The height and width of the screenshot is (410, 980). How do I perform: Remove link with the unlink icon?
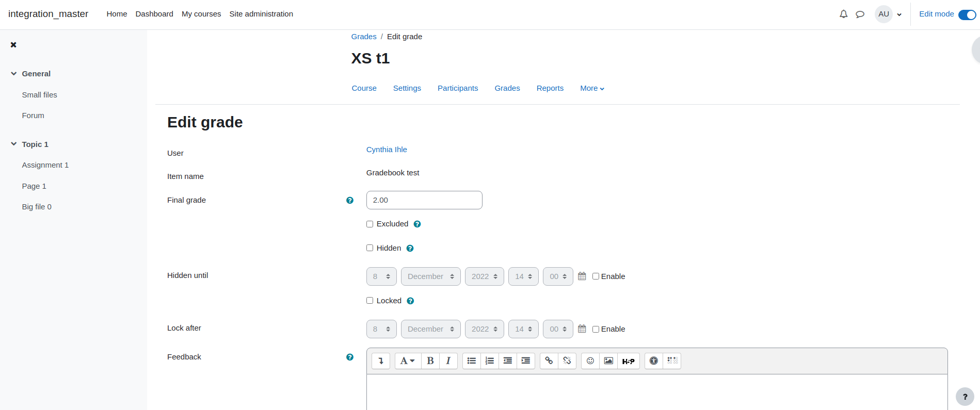tap(567, 361)
